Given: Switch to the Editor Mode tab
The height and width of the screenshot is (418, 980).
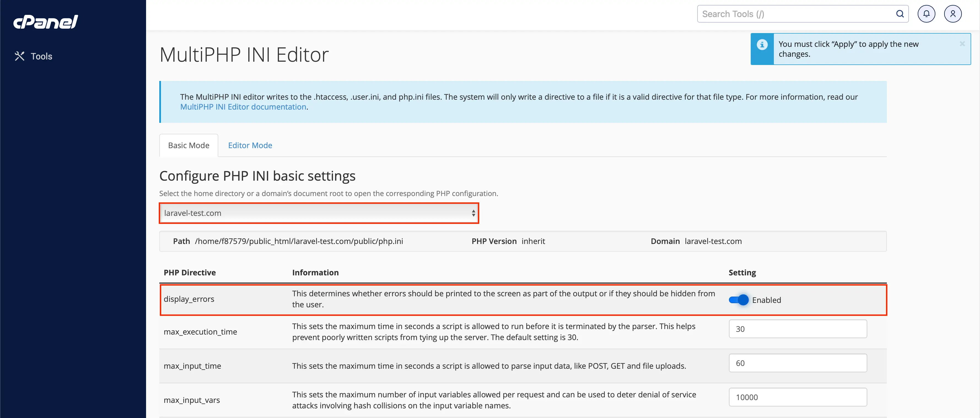Looking at the screenshot, I should [250, 145].
